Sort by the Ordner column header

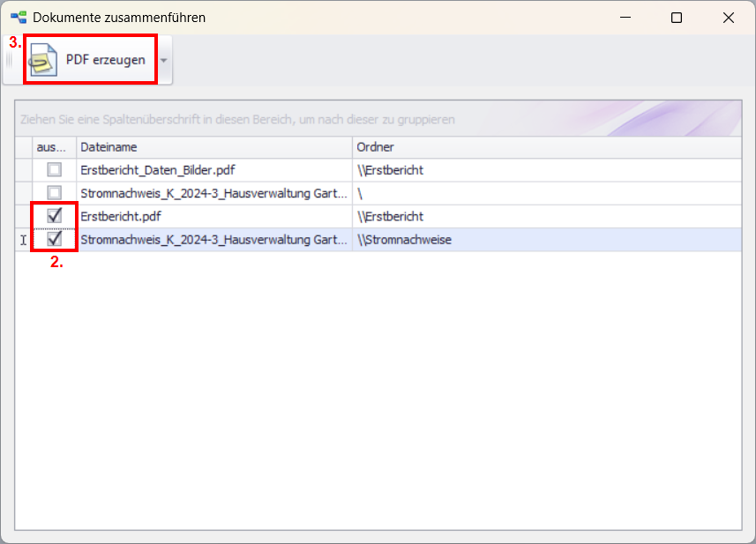(x=545, y=147)
